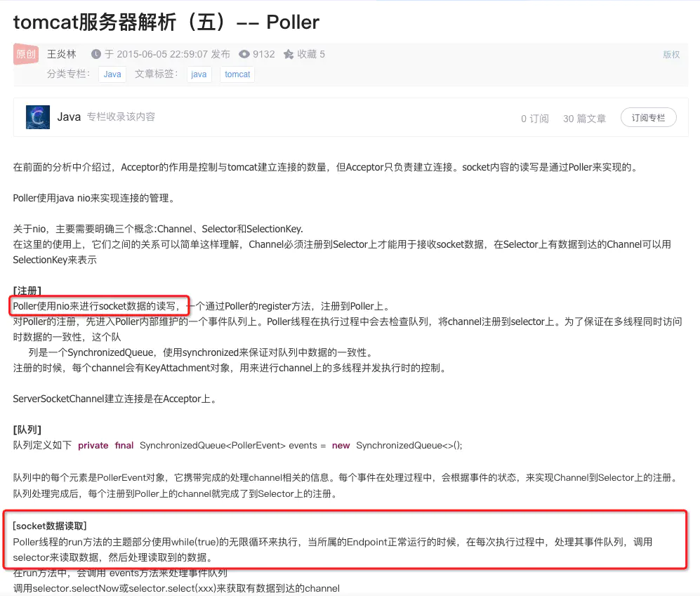Click the [注册] section heading
Image resolution: width=700 pixels, height=598 pixels.
27,291
